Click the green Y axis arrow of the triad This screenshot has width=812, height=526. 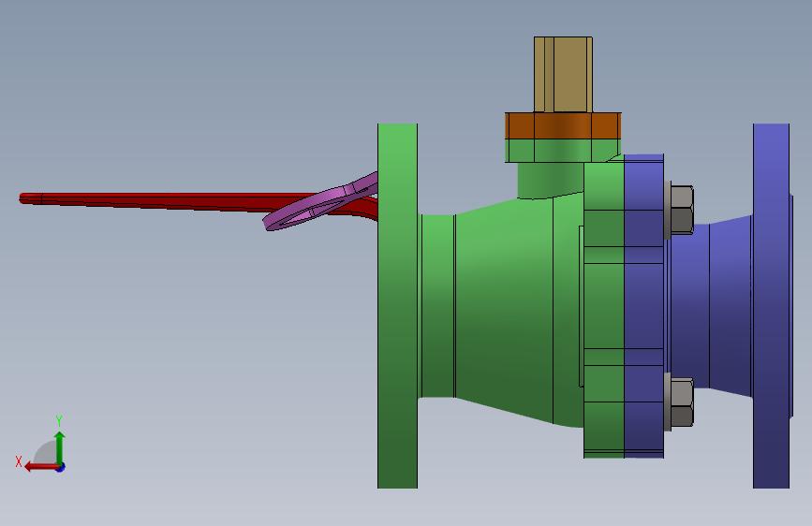click(60, 447)
